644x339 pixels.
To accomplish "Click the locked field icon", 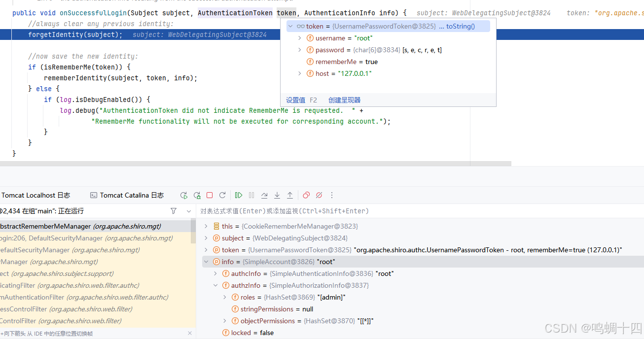I will [226, 333].
